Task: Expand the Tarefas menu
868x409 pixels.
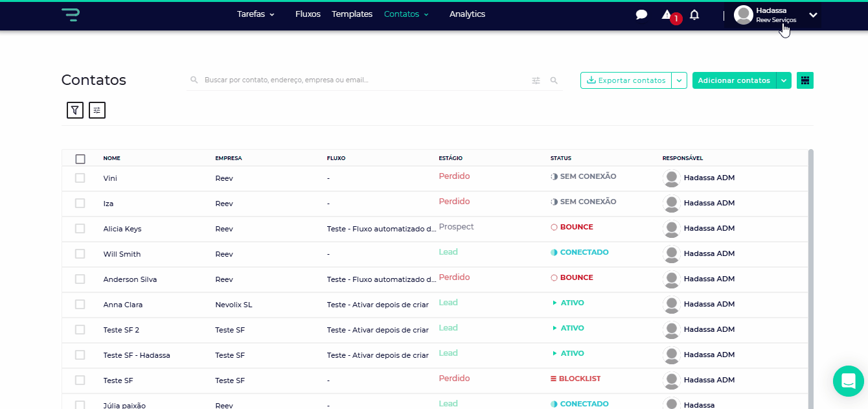Action: tap(256, 14)
